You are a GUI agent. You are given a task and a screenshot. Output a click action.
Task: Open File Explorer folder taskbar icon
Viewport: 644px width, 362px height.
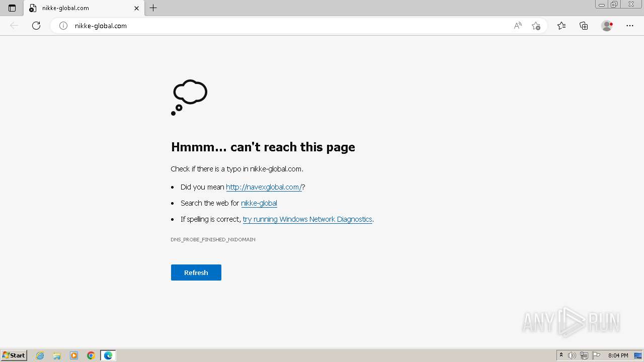(57, 355)
